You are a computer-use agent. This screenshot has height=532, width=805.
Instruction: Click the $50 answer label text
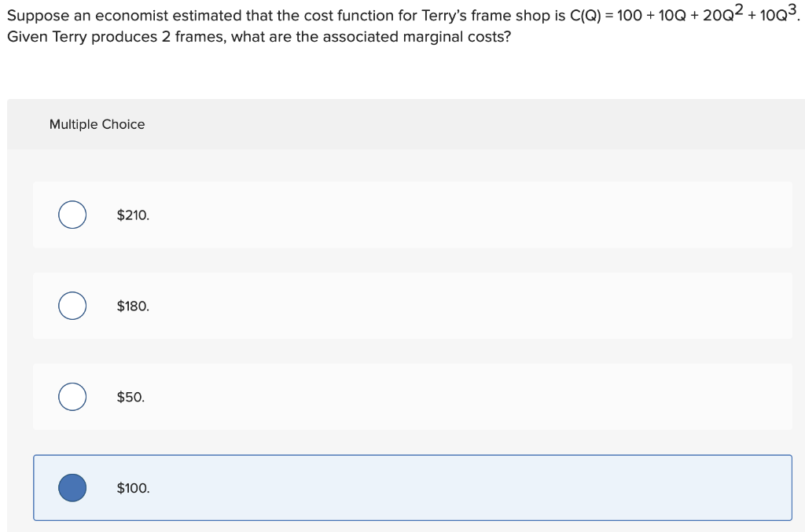pyautogui.click(x=130, y=396)
